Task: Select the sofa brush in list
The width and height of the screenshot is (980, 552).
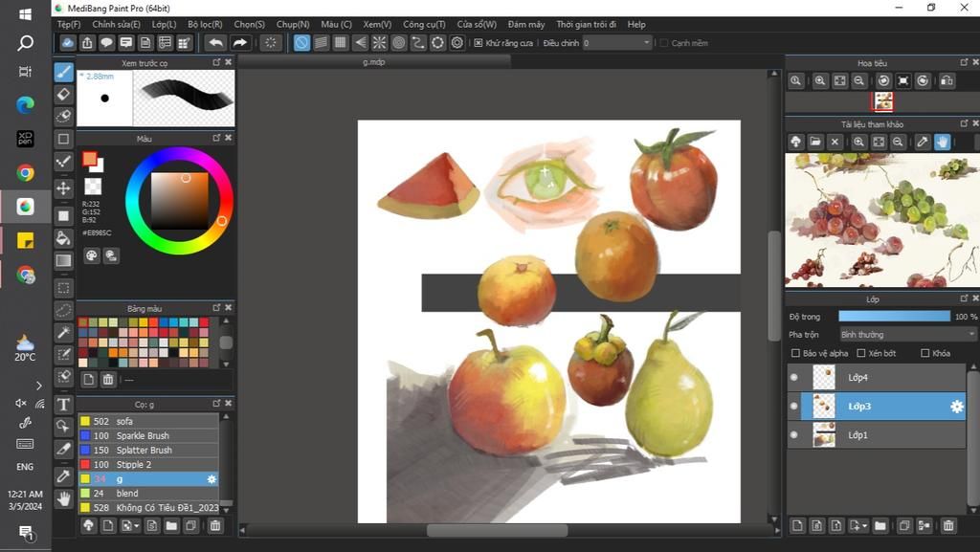Action: 148,422
